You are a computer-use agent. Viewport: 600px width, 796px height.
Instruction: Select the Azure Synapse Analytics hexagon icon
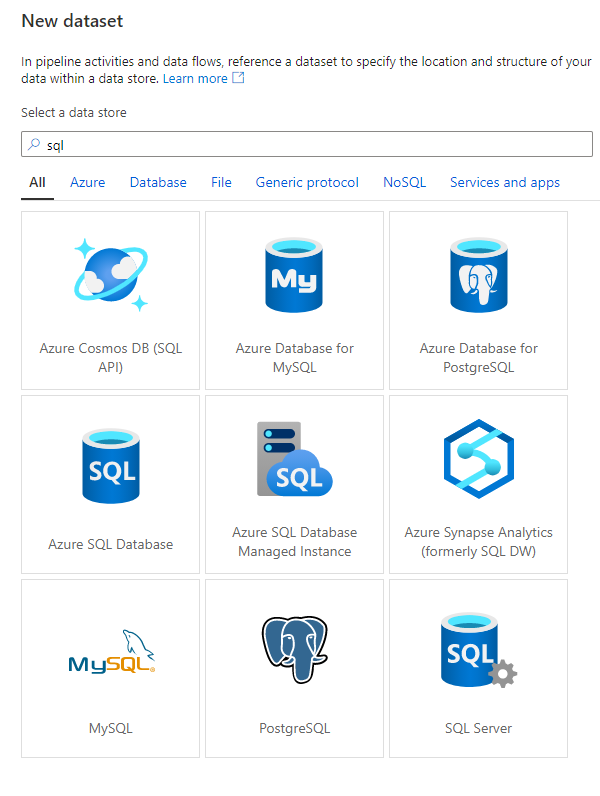click(478, 459)
